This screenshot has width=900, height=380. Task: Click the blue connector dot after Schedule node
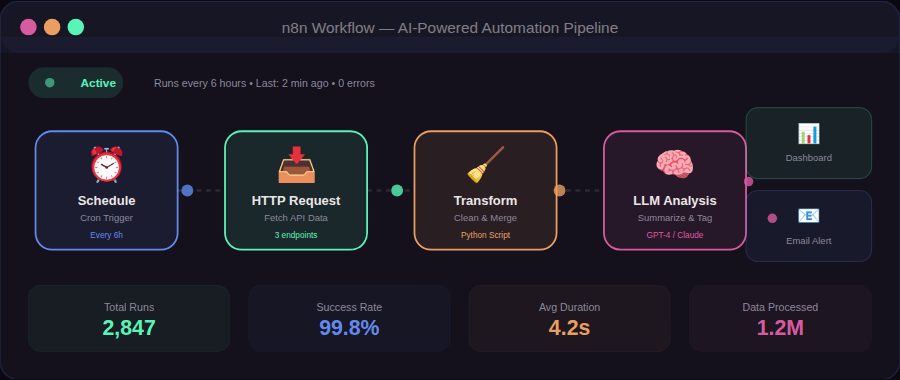pyautogui.click(x=187, y=191)
